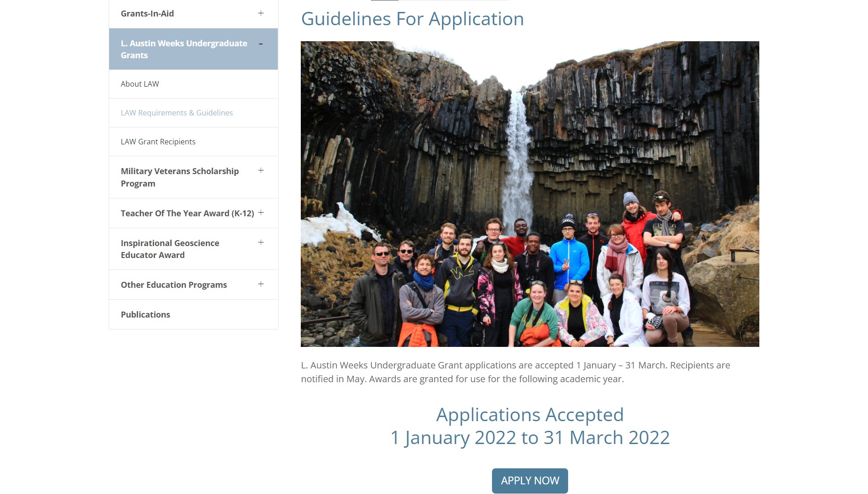
Task: Open Inspirational Geoscience Educator Award section
Action: [170, 249]
